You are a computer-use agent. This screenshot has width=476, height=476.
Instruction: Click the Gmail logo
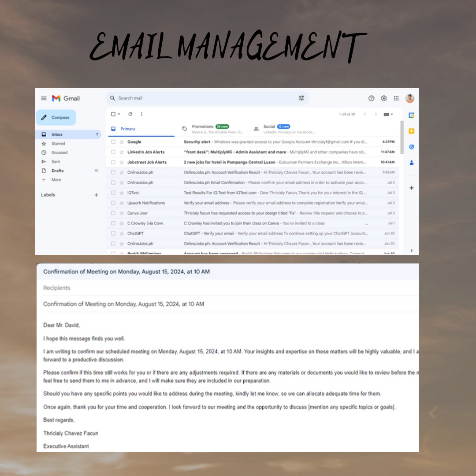click(x=66, y=98)
